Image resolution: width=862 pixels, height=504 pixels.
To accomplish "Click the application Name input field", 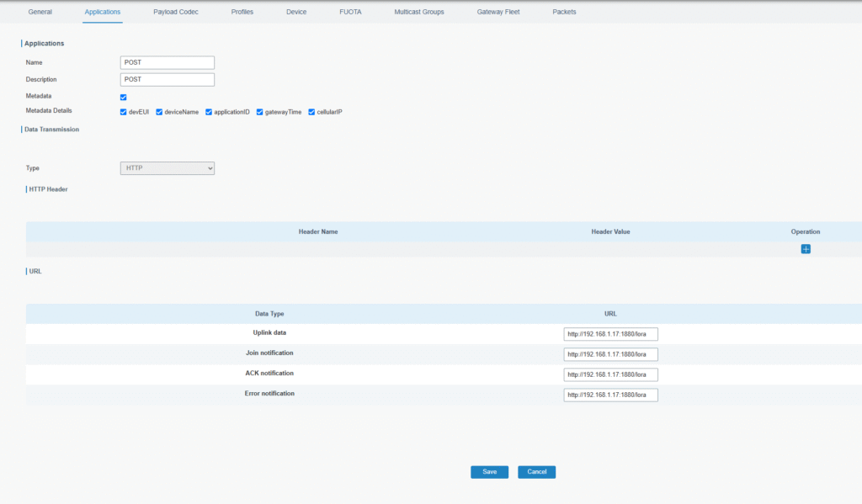I will [x=168, y=62].
